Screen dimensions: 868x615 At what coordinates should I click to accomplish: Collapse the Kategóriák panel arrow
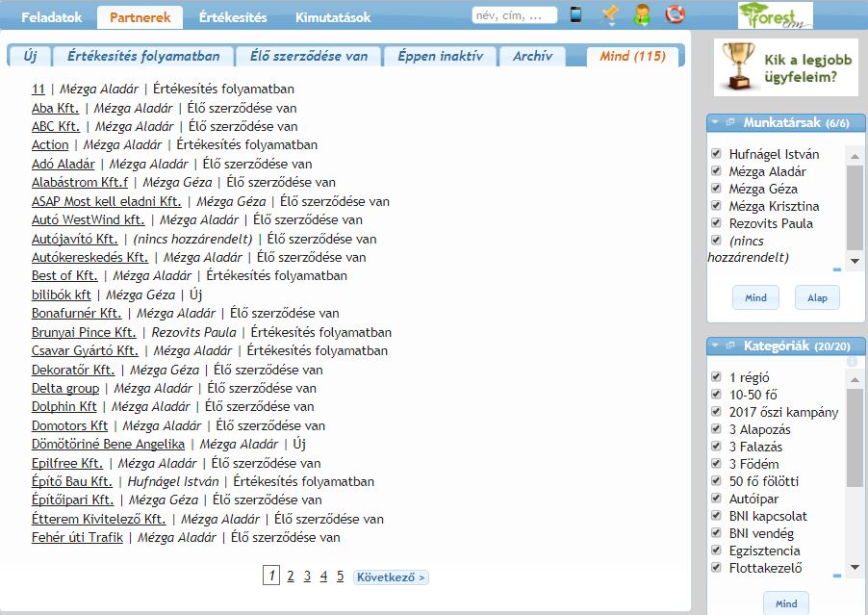[716, 346]
